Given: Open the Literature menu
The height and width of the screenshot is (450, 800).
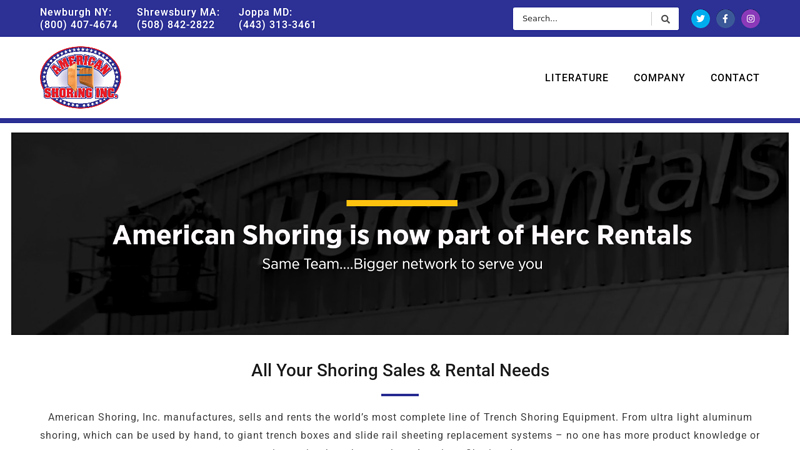Looking at the screenshot, I should click(x=577, y=78).
